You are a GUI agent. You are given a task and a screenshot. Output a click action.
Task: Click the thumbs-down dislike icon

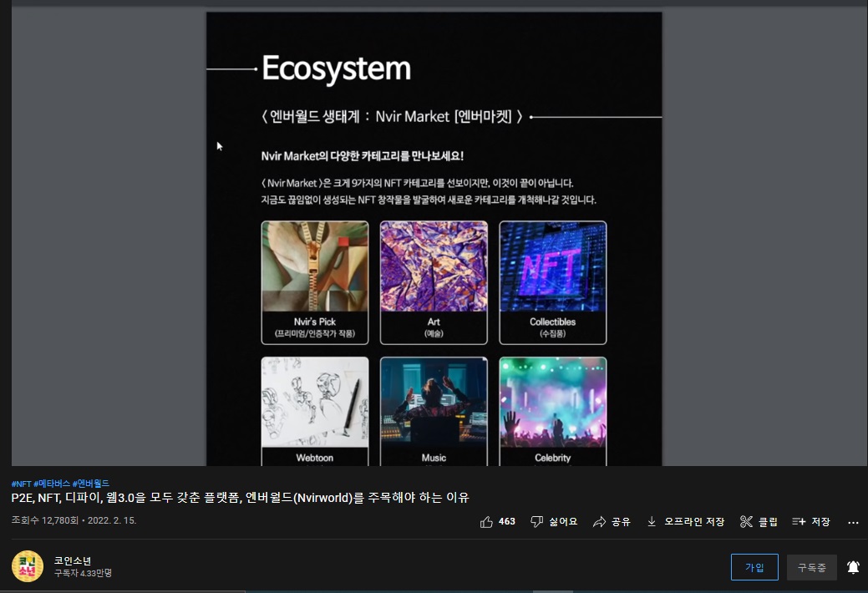[536, 521]
